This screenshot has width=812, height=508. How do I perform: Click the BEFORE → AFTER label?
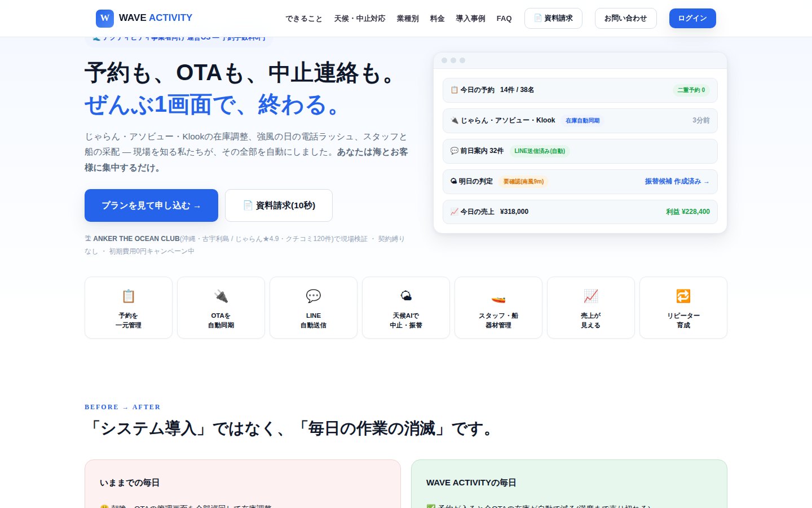[x=122, y=407]
